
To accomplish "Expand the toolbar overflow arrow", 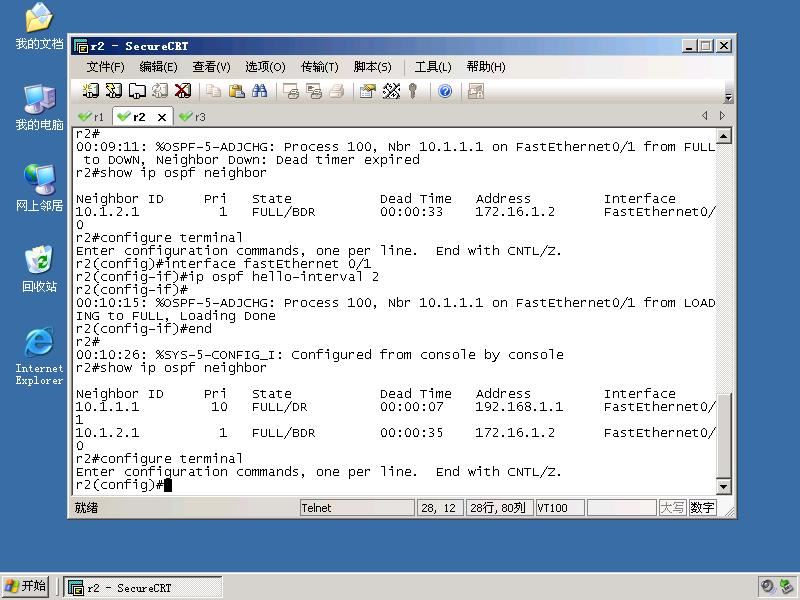I will pyautogui.click(x=729, y=97).
